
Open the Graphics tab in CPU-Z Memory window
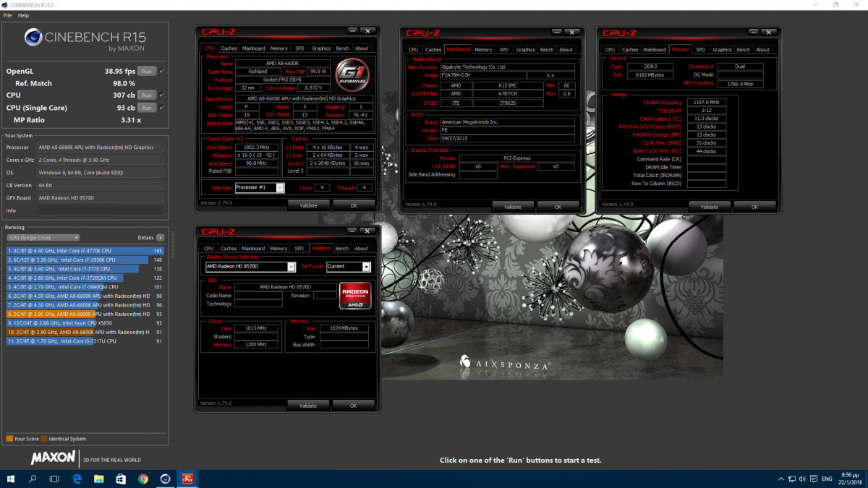[722, 50]
